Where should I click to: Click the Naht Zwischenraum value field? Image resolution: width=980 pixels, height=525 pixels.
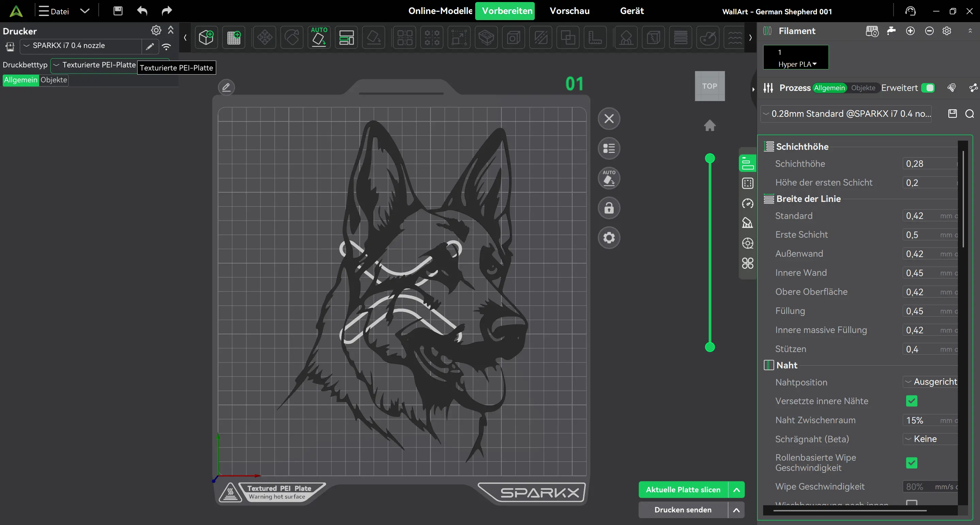tap(931, 420)
